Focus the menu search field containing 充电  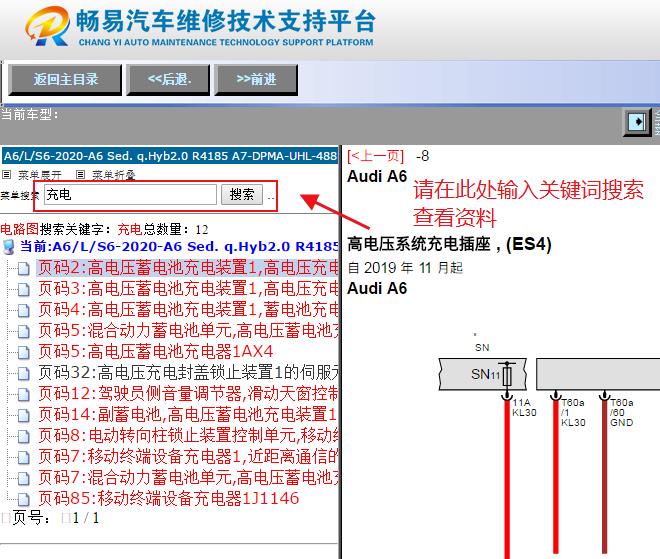[x=130, y=194]
